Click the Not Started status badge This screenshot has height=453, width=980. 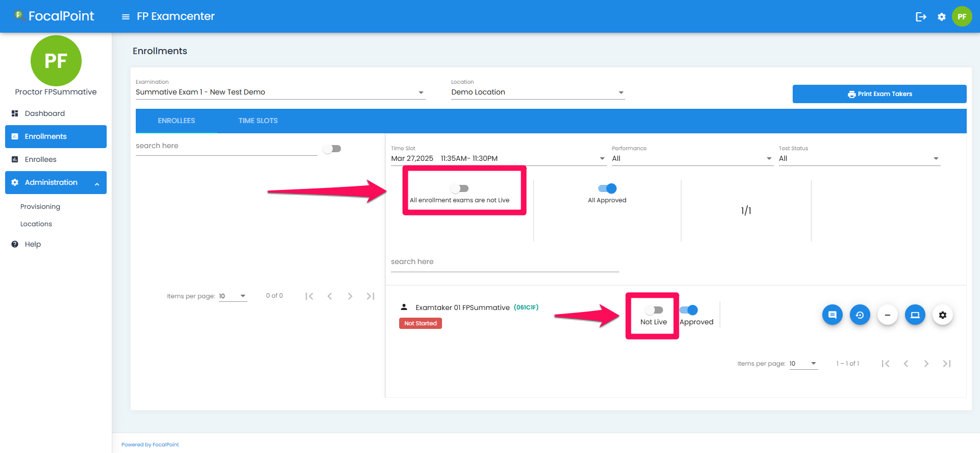(x=421, y=323)
